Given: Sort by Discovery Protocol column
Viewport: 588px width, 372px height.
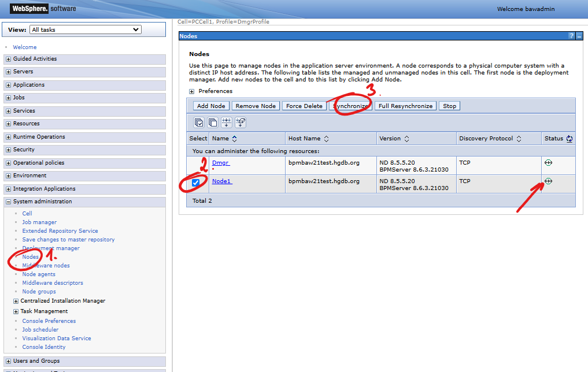Looking at the screenshot, I should (x=519, y=139).
